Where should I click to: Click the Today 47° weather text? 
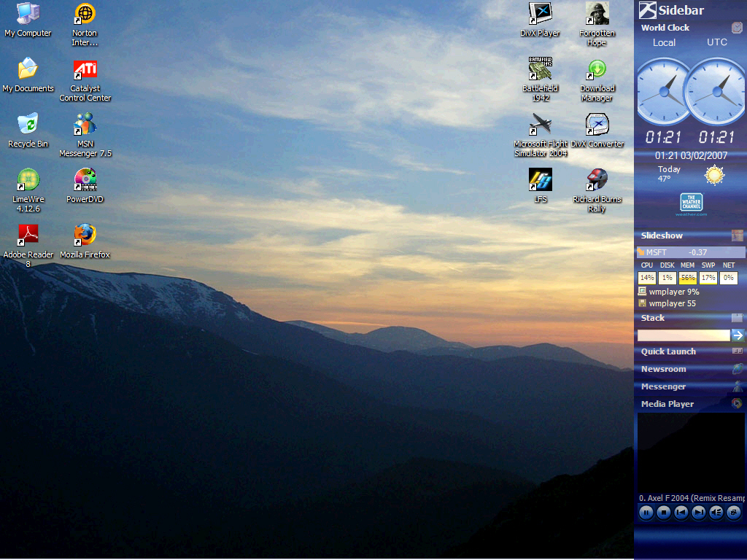[669, 174]
